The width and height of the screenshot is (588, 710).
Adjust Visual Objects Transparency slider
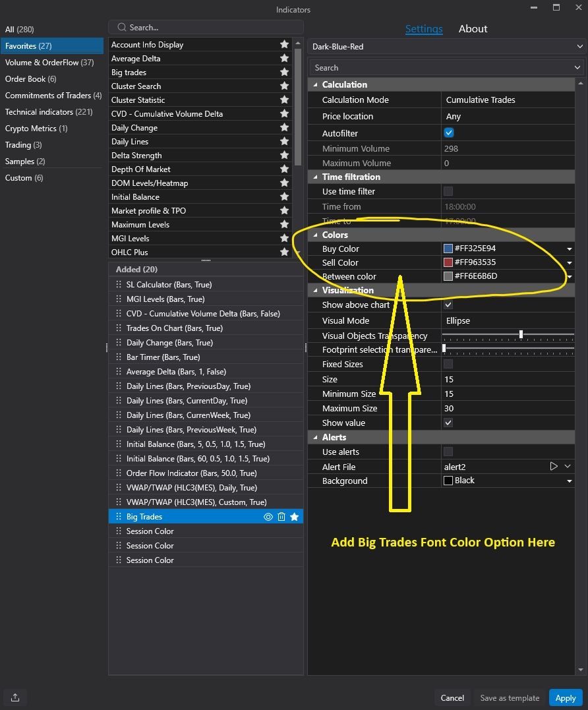click(521, 334)
